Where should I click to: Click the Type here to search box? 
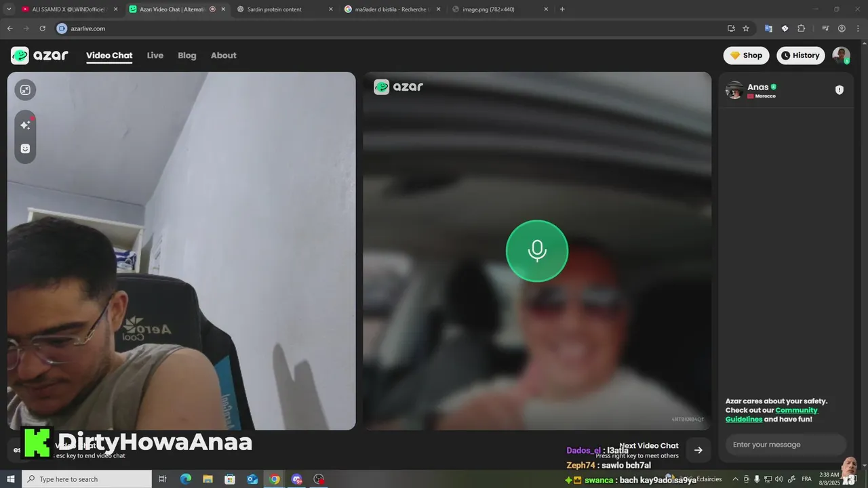pos(87,479)
